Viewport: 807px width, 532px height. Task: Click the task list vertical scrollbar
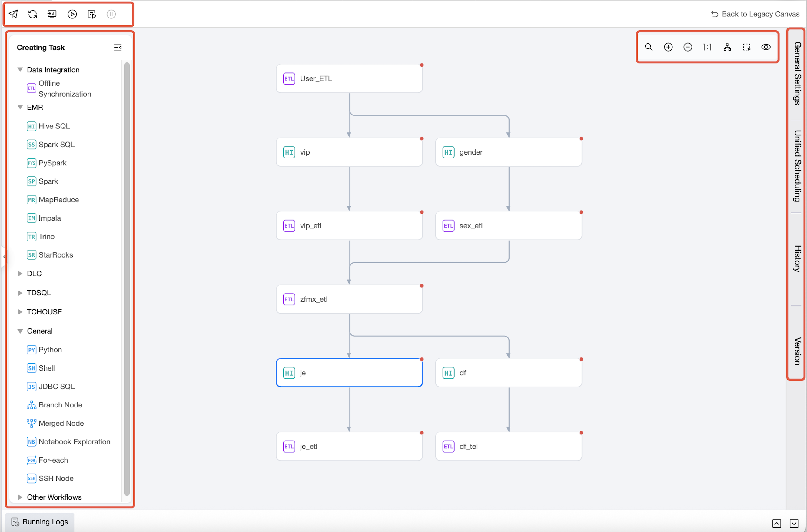tap(127, 278)
